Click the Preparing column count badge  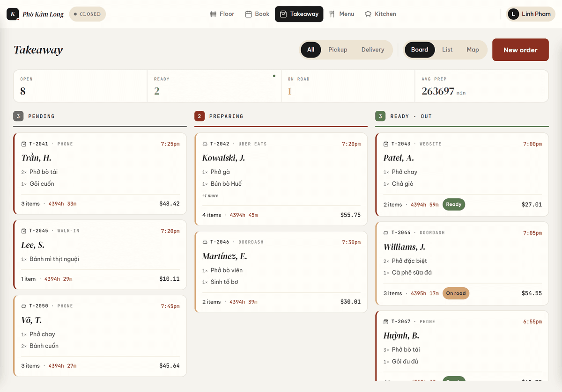[200, 116]
